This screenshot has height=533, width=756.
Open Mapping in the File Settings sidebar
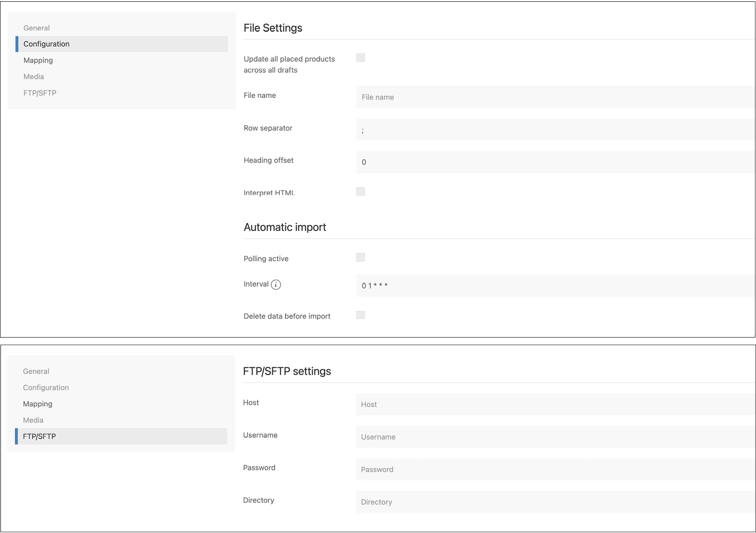click(x=38, y=60)
